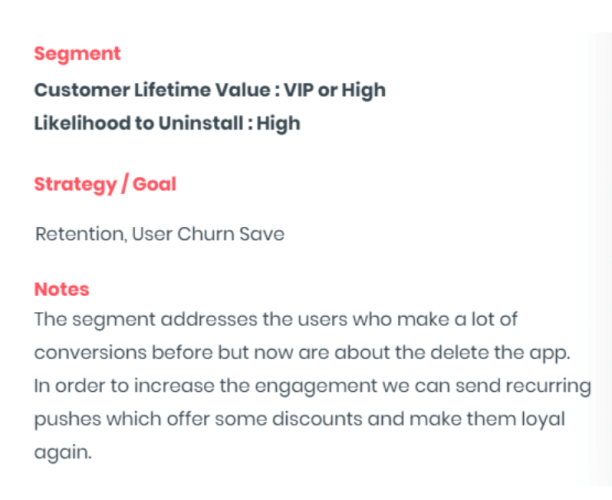This screenshot has width=612, height=500.
Task: Click the final word "again." in notes
Action: pos(62,452)
